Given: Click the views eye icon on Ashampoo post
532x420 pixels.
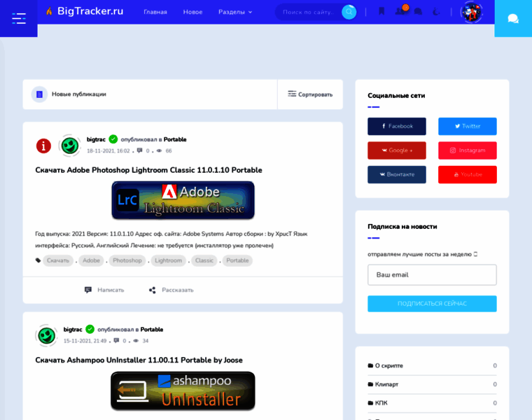Looking at the screenshot, I should (136, 341).
